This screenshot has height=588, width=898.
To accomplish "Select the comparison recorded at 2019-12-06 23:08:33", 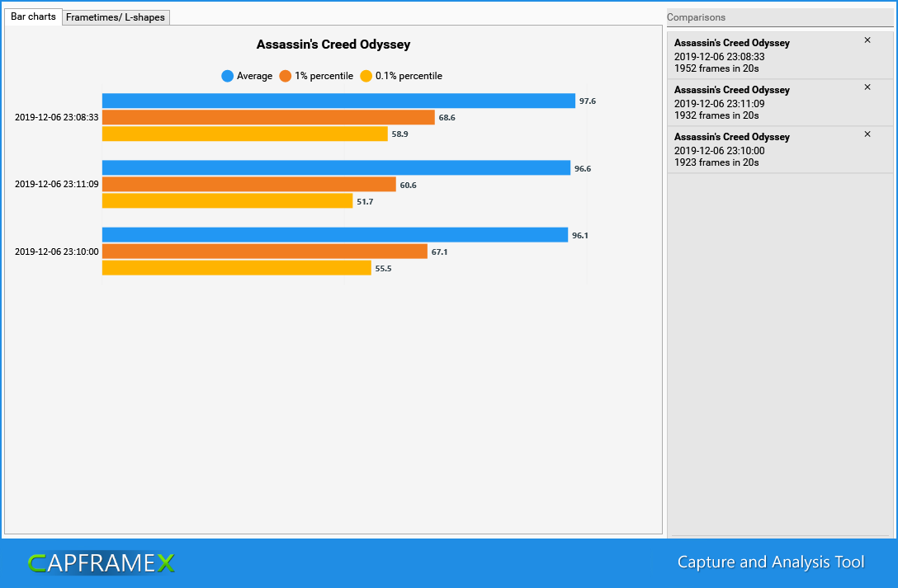I will [779, 55].
